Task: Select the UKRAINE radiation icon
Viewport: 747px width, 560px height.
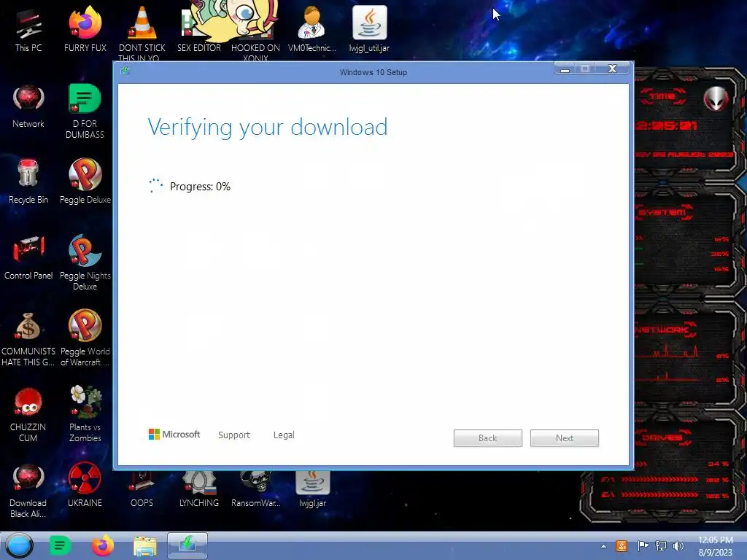Action: [85, 485]
